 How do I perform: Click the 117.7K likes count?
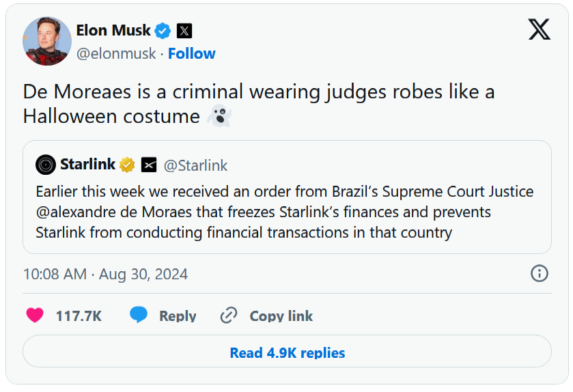(79, 316)
